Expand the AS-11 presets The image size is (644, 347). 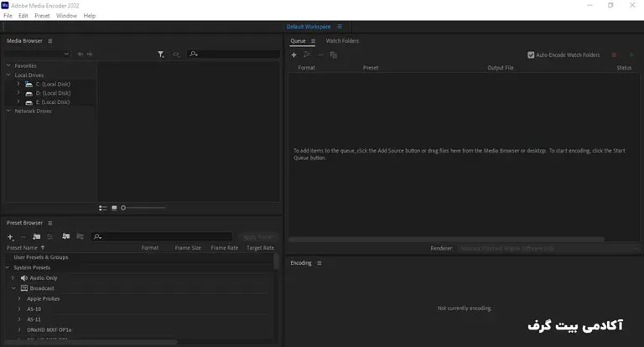click(19, 319)
